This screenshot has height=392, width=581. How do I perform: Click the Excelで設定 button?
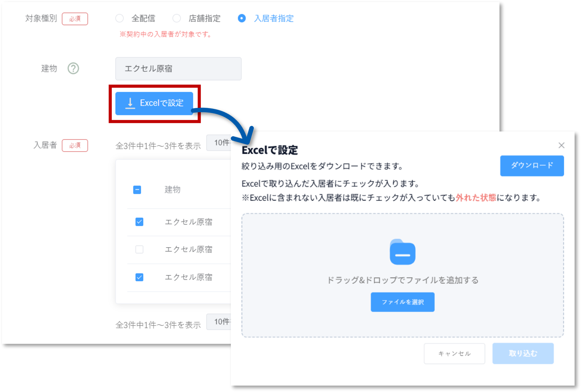pyautogui.click(x=155, y=103)
